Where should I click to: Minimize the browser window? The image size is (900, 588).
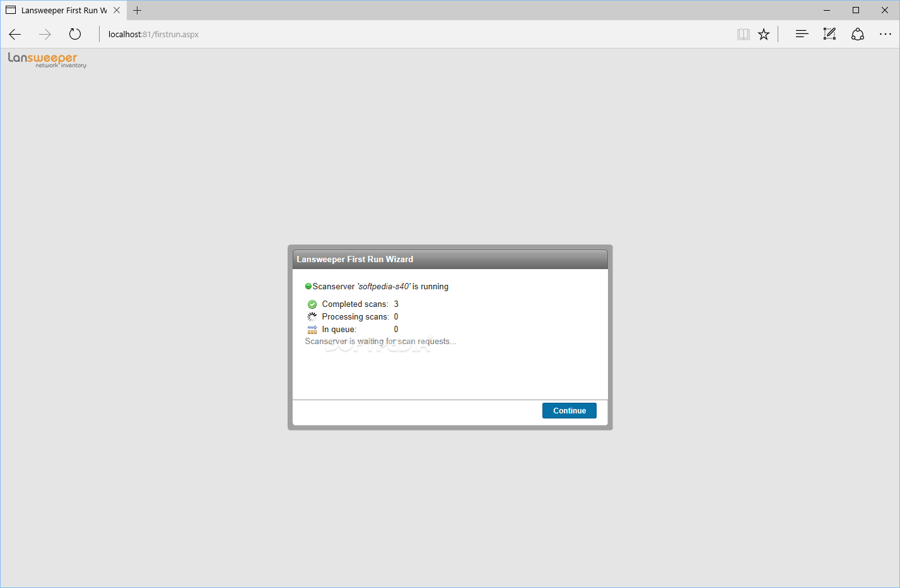point(827,10)
